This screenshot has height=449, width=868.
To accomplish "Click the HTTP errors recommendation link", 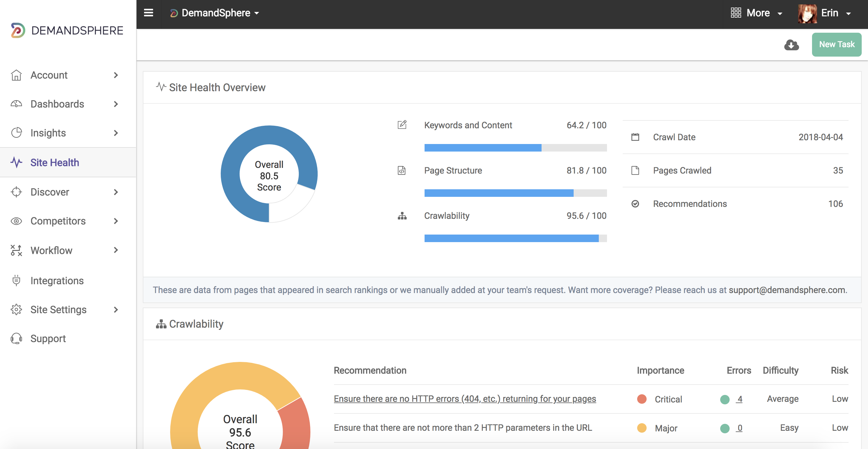I will coord(465,399).
